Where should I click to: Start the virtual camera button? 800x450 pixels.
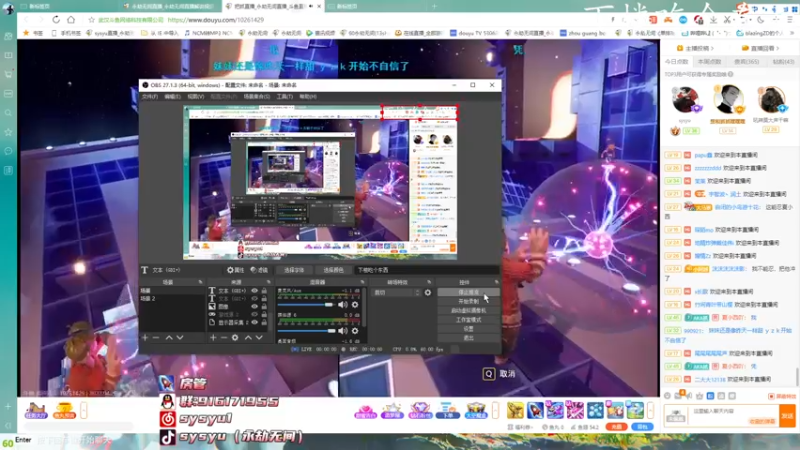click(x=468, y=311)
